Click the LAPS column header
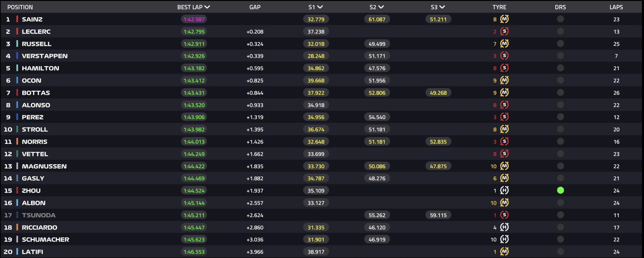The height and width of the screenshot is (258, 644). 616,7
